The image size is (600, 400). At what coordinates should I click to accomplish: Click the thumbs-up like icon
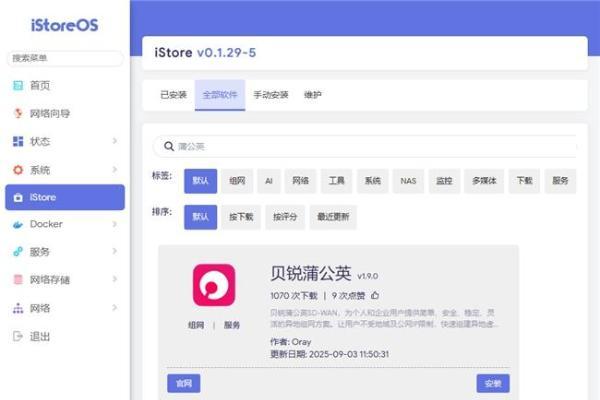click(x=375, y=296)
